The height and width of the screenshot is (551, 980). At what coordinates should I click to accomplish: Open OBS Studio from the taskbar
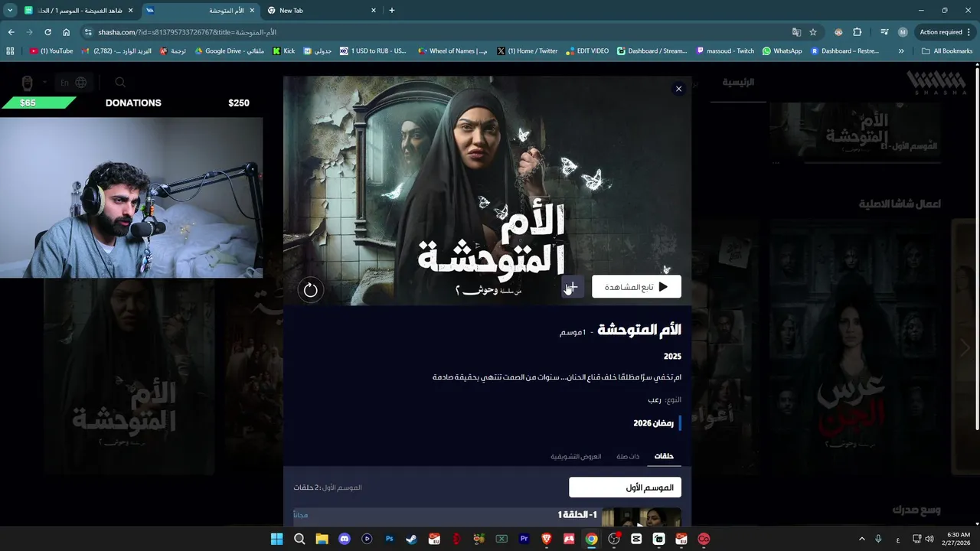pyautogui.click(x=614, y=539)
